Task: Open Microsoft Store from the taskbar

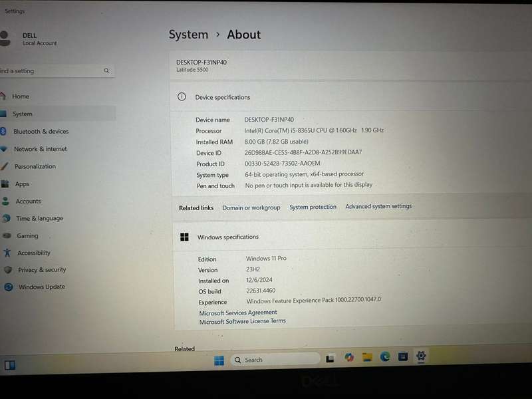Action: click(x=403, y=356)
